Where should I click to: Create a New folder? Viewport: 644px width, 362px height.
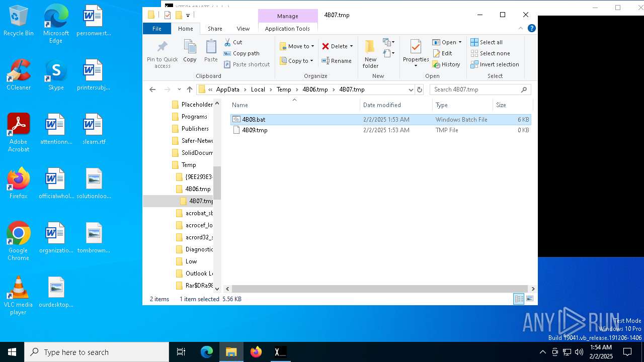[370, 54]
